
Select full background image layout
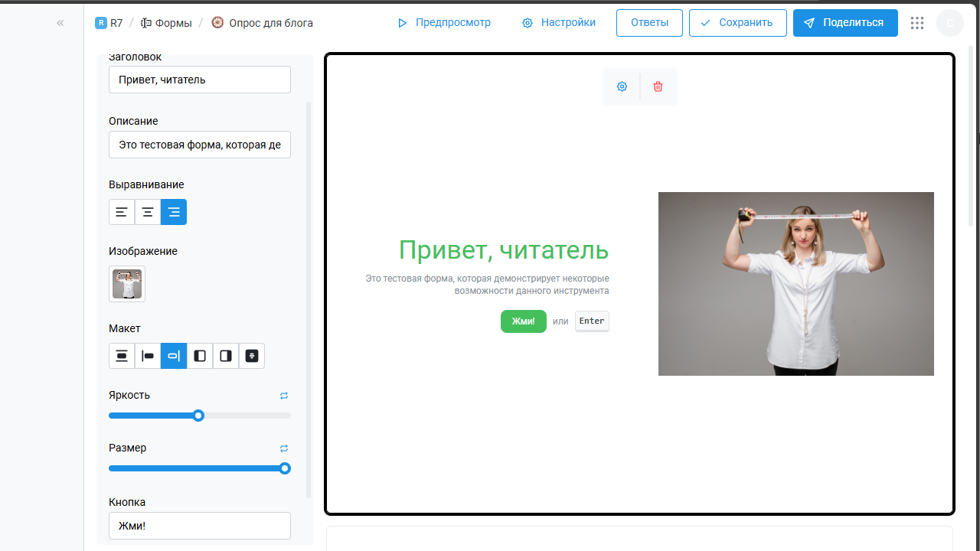pos(252,356)
